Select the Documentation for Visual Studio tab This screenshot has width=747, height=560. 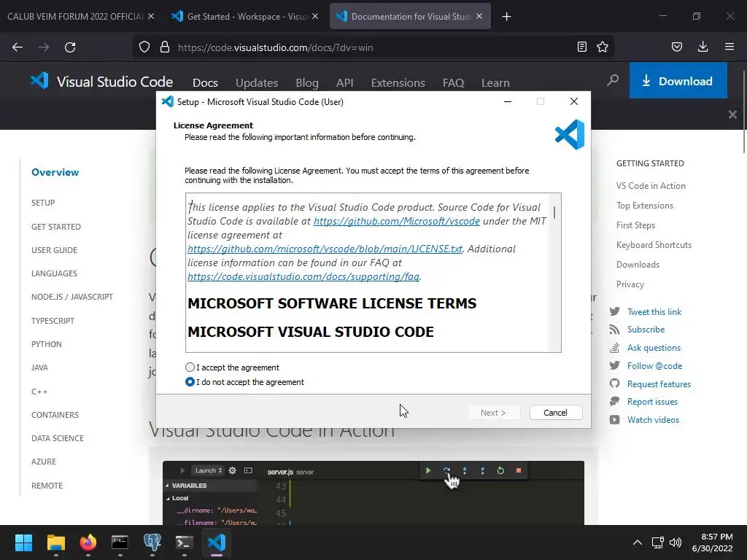[x=410, y=16]
